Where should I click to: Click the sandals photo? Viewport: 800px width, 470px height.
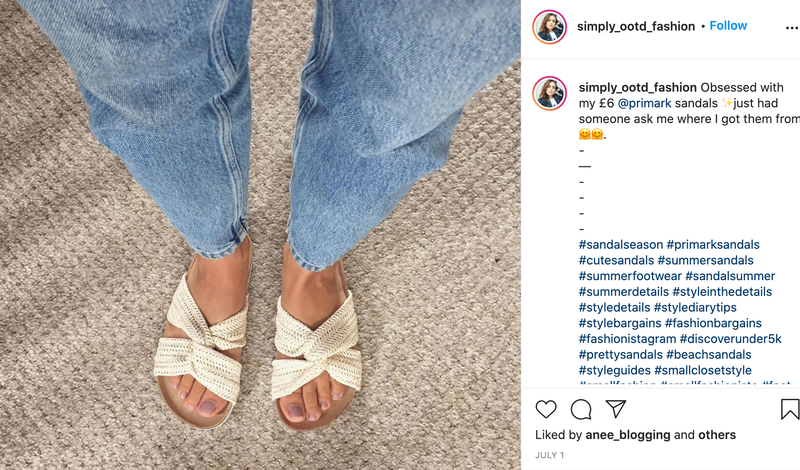[x=260, y=235]
